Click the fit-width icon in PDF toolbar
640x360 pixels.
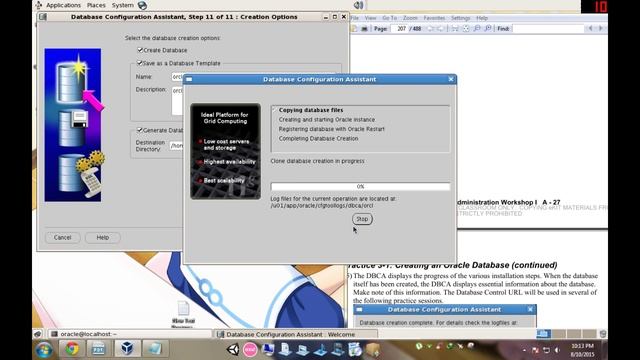tap(455, 29)
